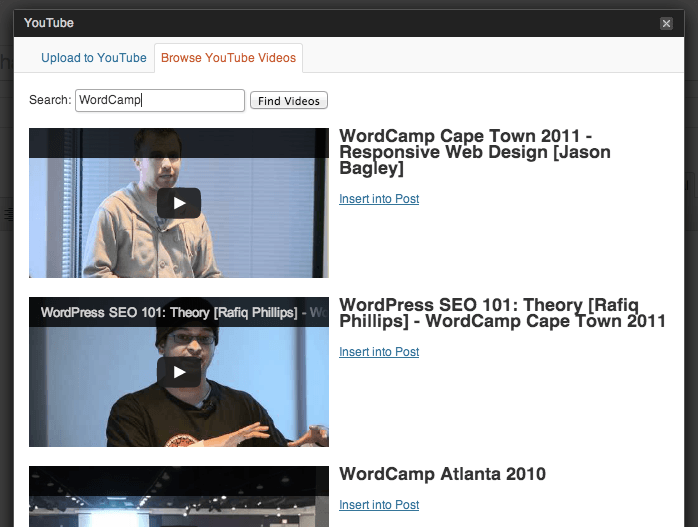Image resolution: width=698 pixels, height=527 pixels.
Task: Click the title overlay on the SEO 101 video
Action: point(179,312)
